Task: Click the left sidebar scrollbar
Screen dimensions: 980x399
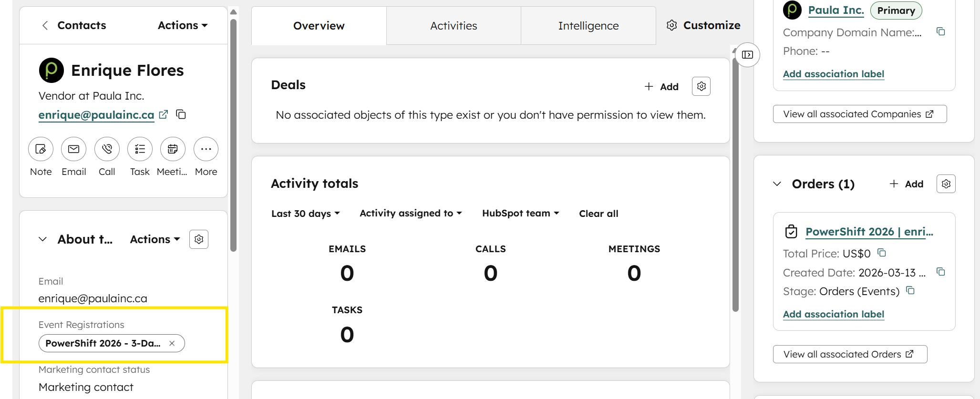Action: (x=233, y=135)
